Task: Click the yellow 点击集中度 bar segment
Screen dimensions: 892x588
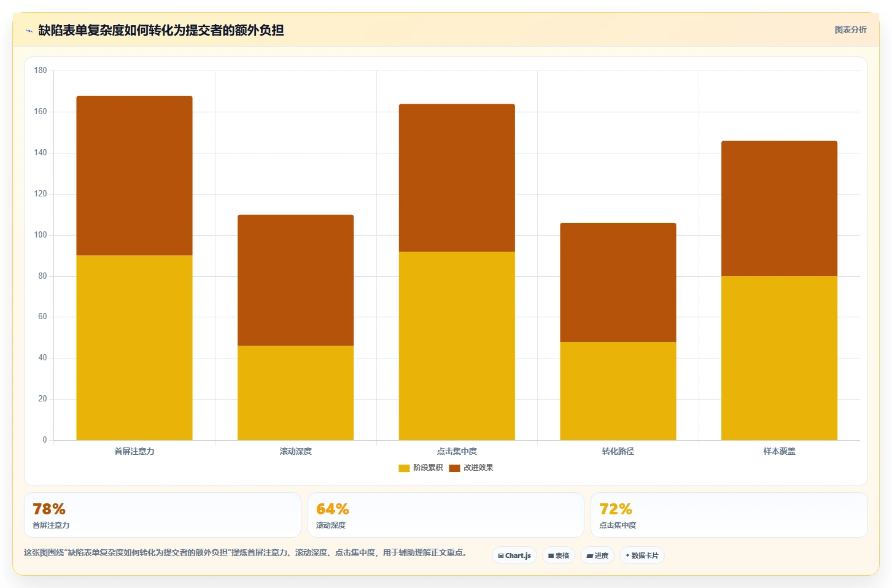Action: click(x=457, y=346)
